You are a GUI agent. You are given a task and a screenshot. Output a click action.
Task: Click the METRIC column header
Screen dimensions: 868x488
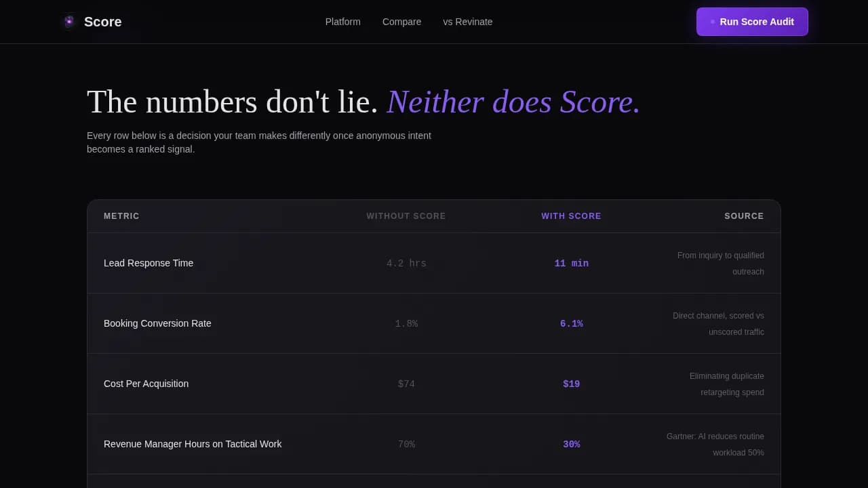click(x=121, y=216)
